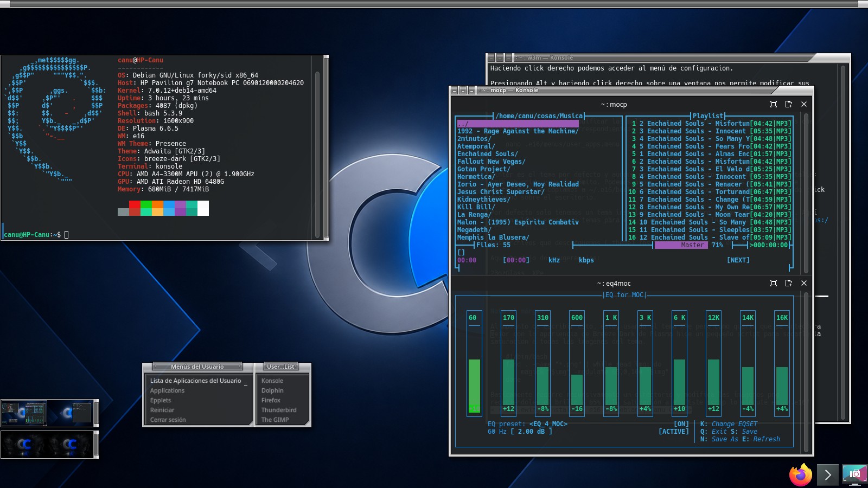Select playlist item 5 'Almas Enc' track
The image size is (868, 488).
pos(710,154)
